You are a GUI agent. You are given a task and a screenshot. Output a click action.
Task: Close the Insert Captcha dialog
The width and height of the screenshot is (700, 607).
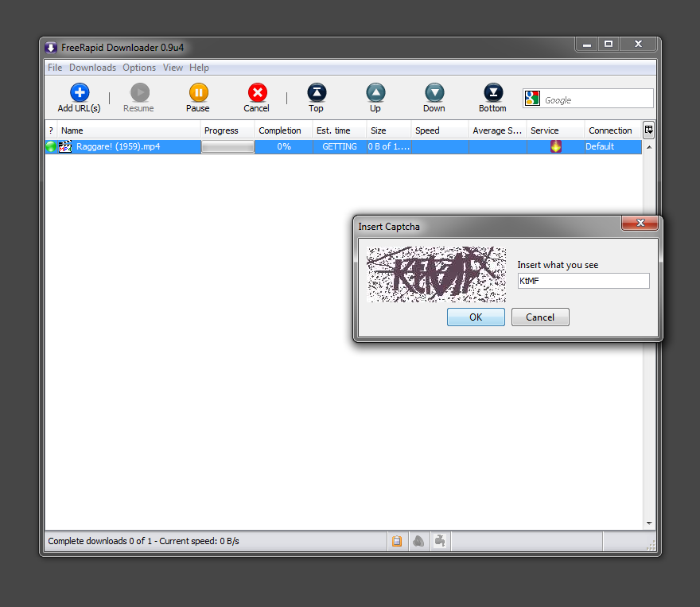click(x=640, y=223)
